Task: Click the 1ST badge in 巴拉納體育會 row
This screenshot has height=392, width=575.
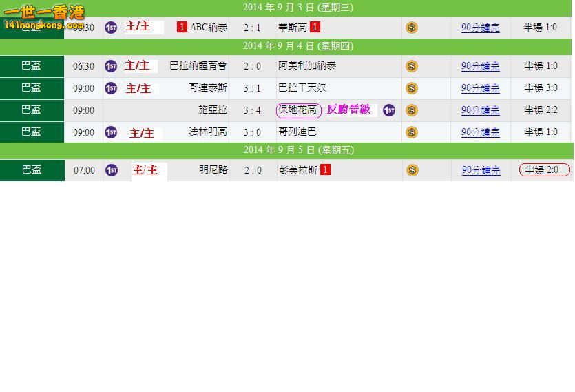Action: coord(111,66)
